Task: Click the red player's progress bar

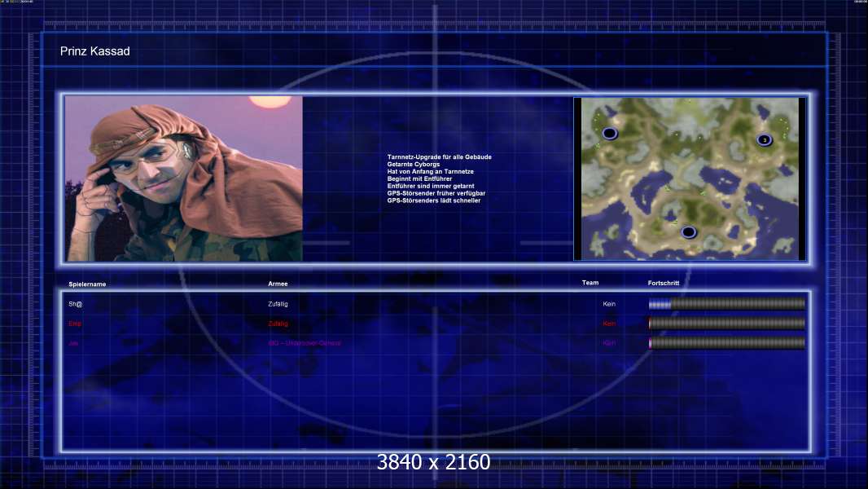Action: [x=727, y=324]
